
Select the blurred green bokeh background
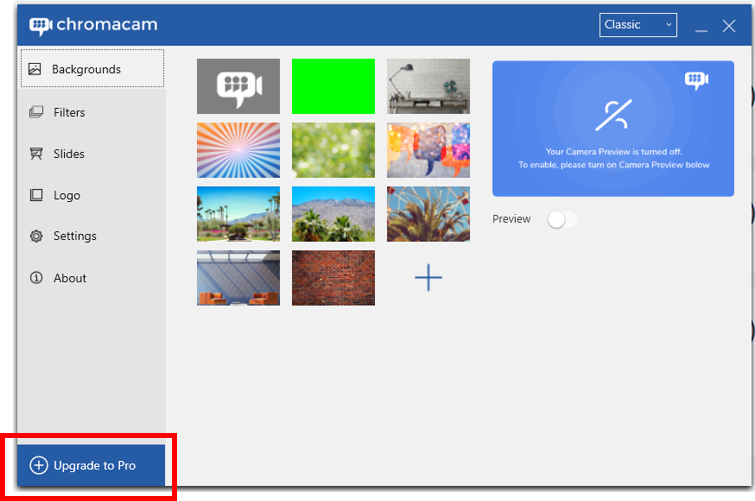[333, 150]
